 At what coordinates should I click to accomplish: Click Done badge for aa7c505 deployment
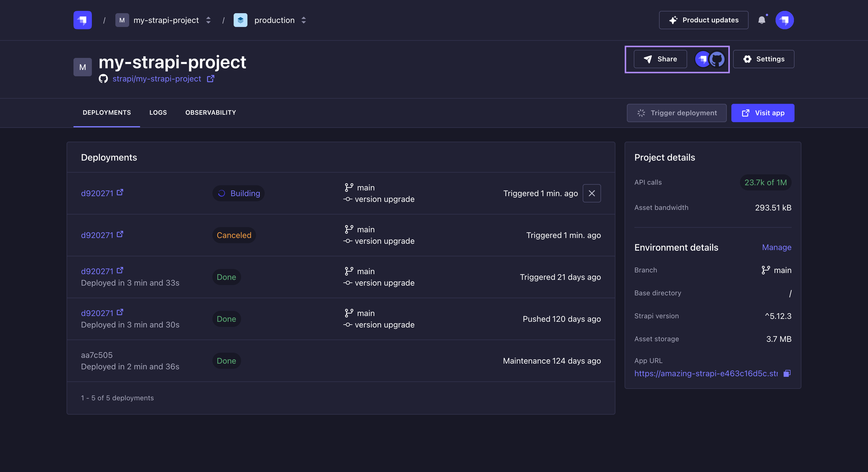[x=226, y=361]
